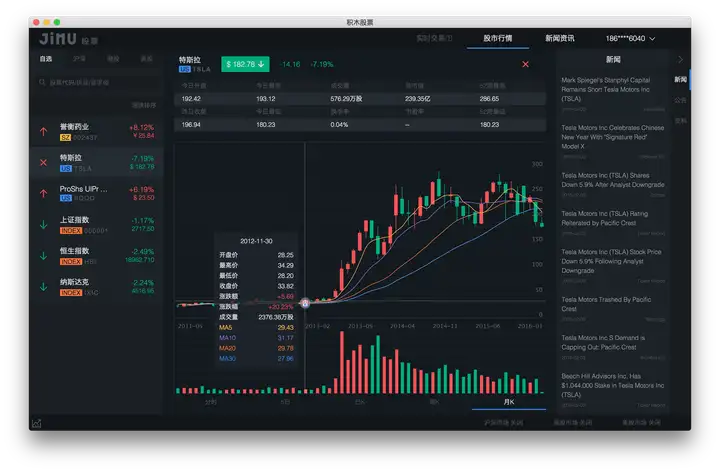Click the US badge under 特斯拉 header
The height and width of the screenshot is (472, 720).
pos(185,69)
